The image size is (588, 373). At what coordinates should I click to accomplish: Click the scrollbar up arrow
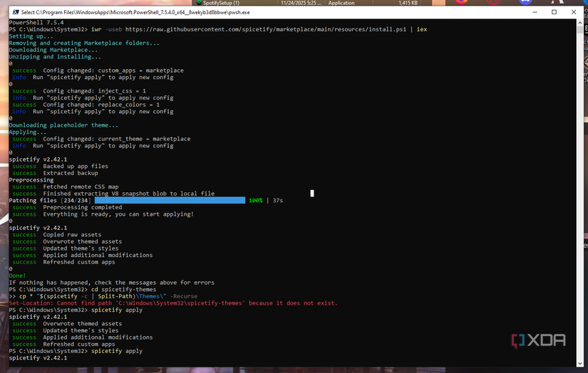580,22
